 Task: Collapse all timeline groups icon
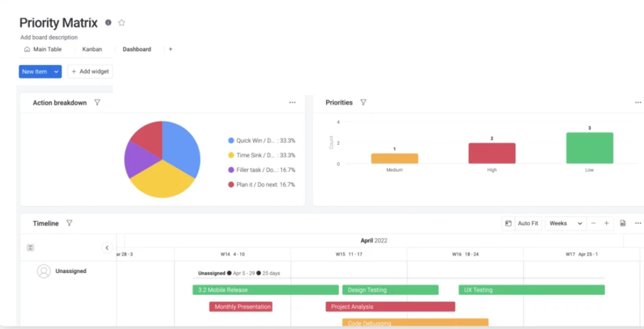click(x=30, y=248)
